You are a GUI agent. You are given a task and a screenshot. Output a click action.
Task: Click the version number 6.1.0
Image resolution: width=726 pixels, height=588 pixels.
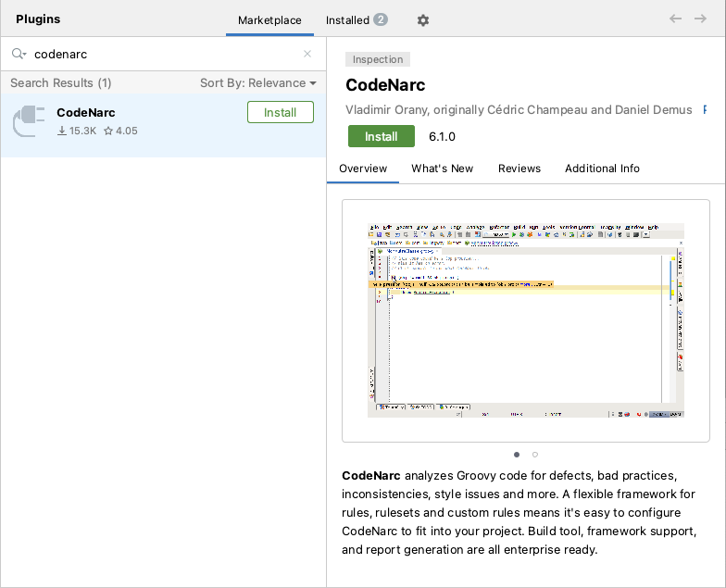pos(442,137)
